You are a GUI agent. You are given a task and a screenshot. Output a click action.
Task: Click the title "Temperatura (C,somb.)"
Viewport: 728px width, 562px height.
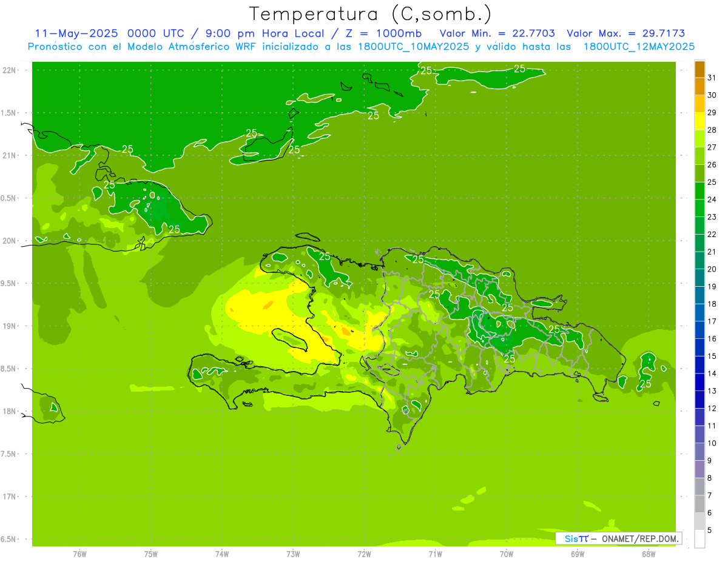pos(371,14)
